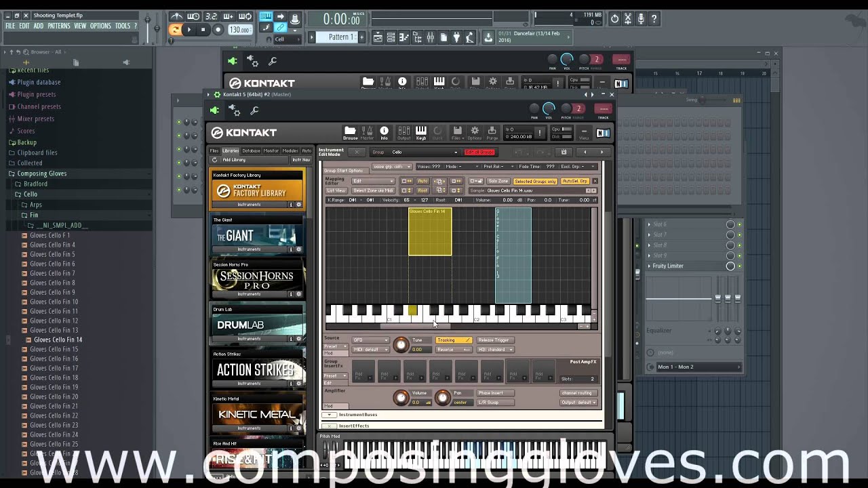
Task: Toggle song/pattern mode orange button
Action: coord(175,29)
